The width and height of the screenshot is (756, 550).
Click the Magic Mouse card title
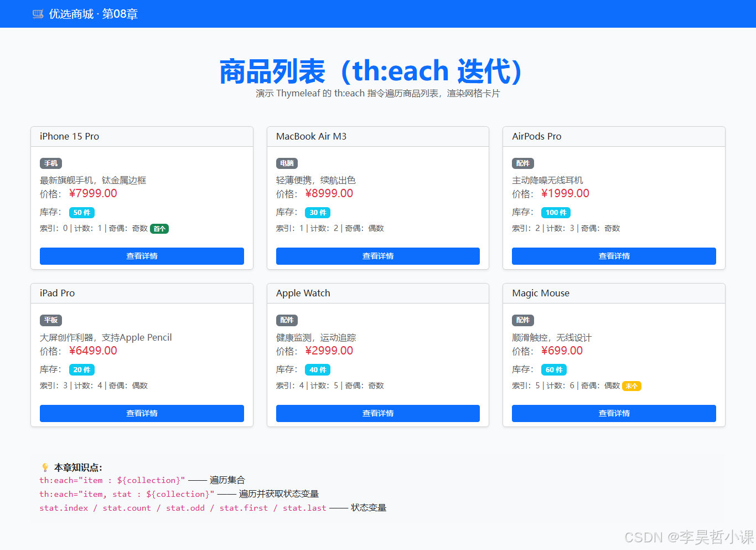[541, 294]
